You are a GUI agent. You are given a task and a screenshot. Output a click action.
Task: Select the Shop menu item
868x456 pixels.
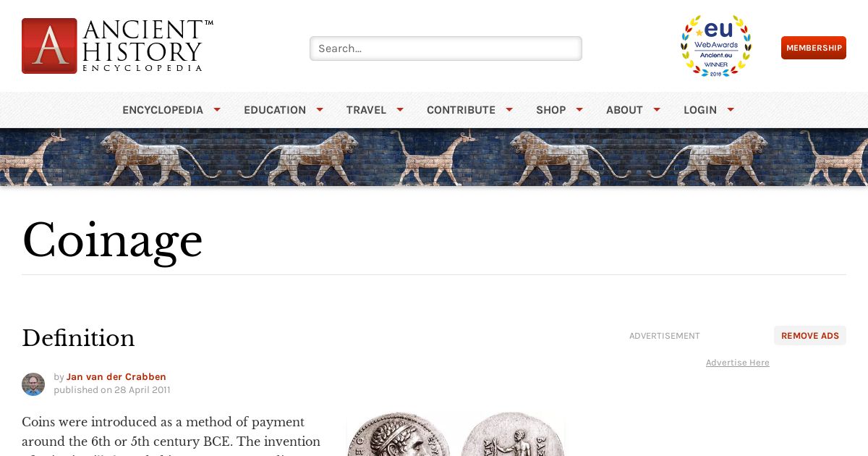pyautogui.click(x=551, y=110)
